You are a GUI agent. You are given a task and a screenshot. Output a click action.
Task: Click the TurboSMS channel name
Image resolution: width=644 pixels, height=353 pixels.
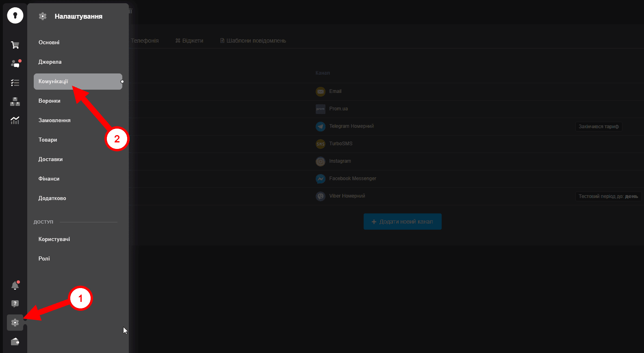click(x=341, y=144)
